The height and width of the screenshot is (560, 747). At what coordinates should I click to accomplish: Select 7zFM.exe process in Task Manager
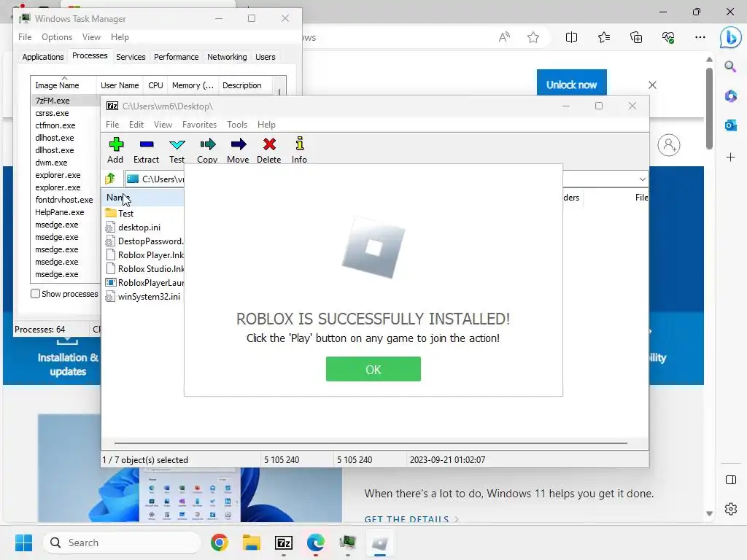(53, 101)
